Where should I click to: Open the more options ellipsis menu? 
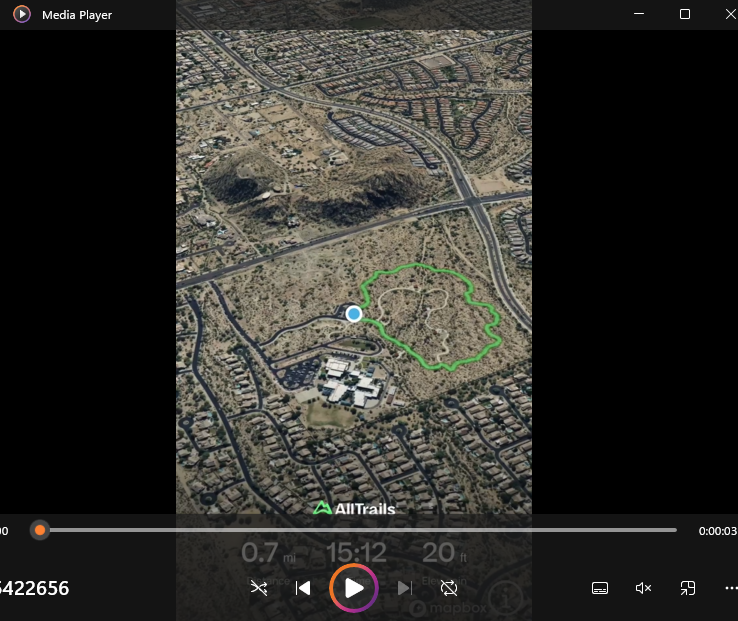coord(731,588)
